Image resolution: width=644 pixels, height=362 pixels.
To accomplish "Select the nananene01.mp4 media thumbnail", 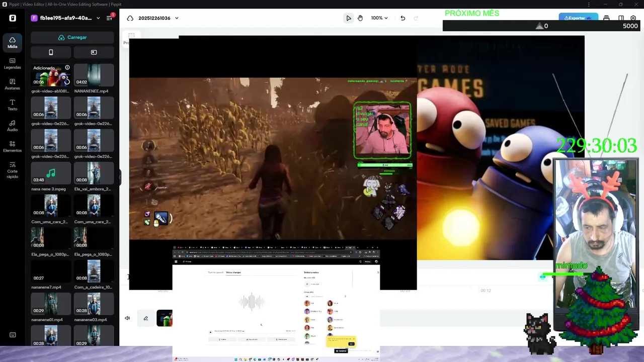I will pyautogui.click(x=51, y=304).
